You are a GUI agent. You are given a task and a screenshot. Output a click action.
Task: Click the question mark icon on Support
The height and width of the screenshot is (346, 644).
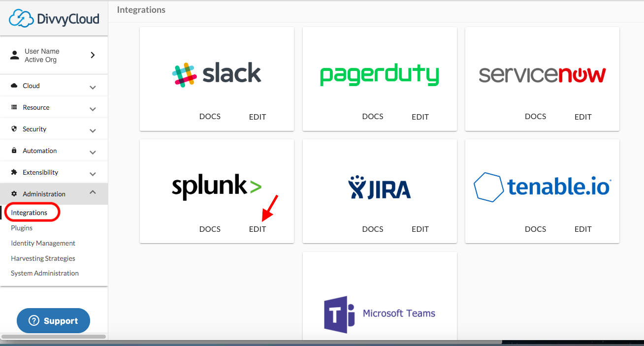coord(34,321)
